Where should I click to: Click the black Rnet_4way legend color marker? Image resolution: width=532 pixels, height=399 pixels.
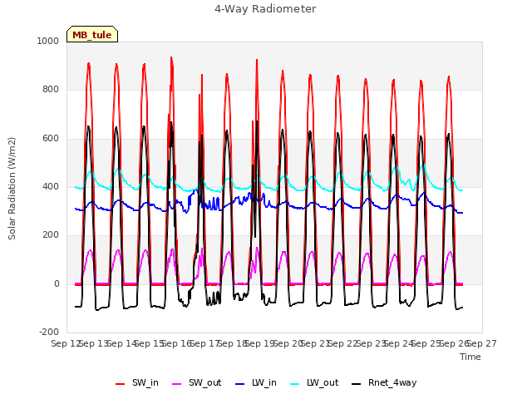click(357, 384)
